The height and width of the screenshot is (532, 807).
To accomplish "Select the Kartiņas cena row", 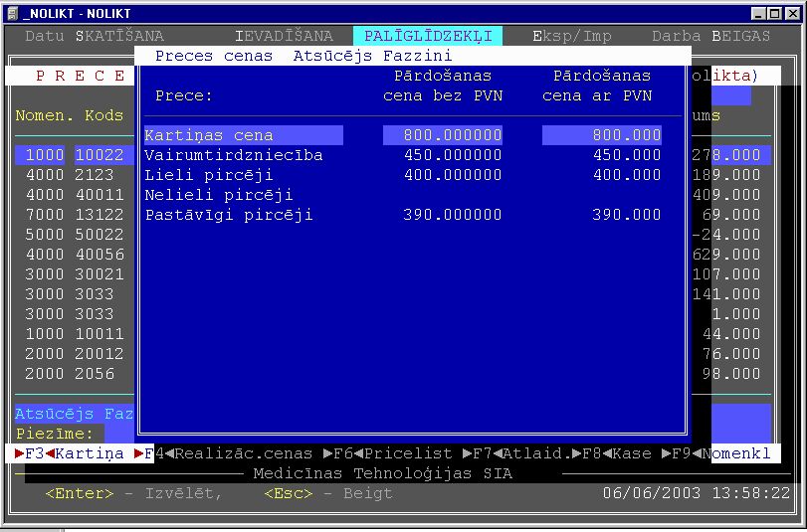I will point(243,135).
